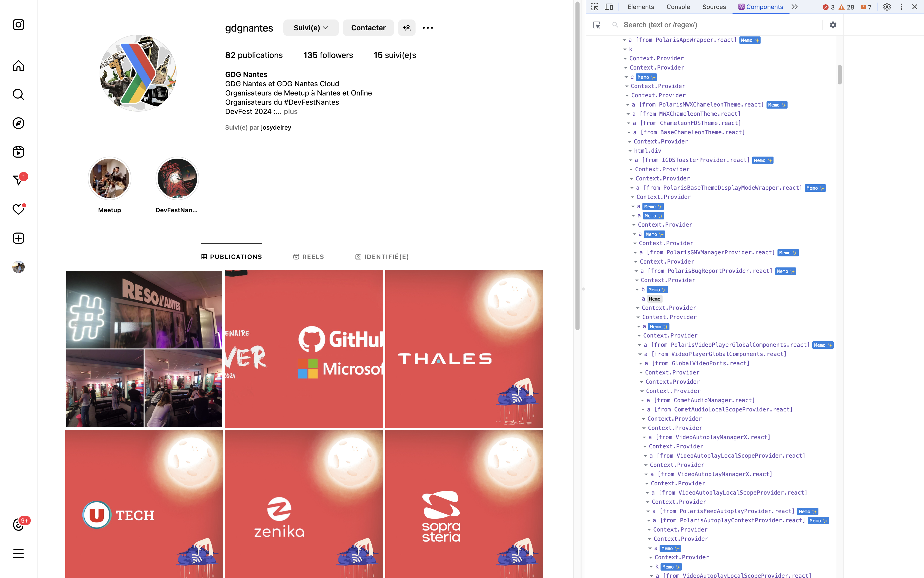Click the Contacter button
924x578 pixels.
coord(368,27)
